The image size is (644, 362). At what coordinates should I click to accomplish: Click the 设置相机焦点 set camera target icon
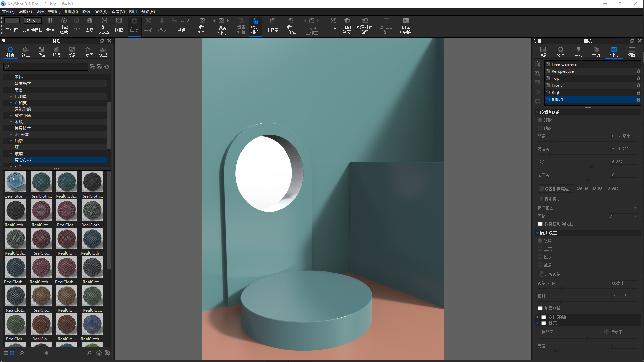coord(541,189)
